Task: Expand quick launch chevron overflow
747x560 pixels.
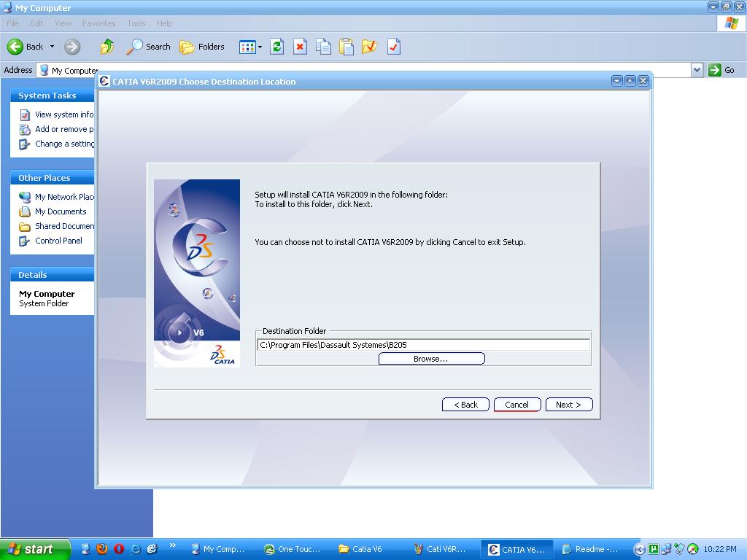Action: tap(172, 545)
